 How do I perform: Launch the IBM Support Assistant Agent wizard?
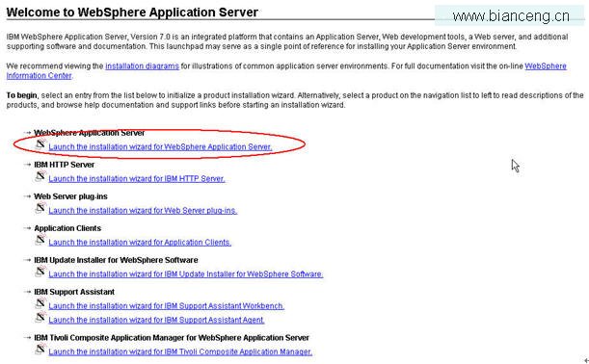(x=156, y=320)
